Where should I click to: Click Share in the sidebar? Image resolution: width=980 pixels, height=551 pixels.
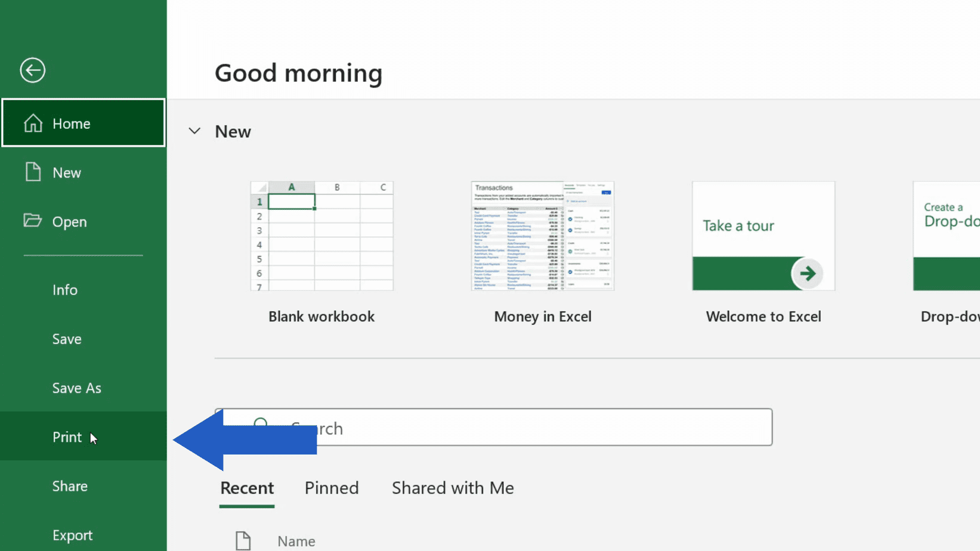(70, 486)
